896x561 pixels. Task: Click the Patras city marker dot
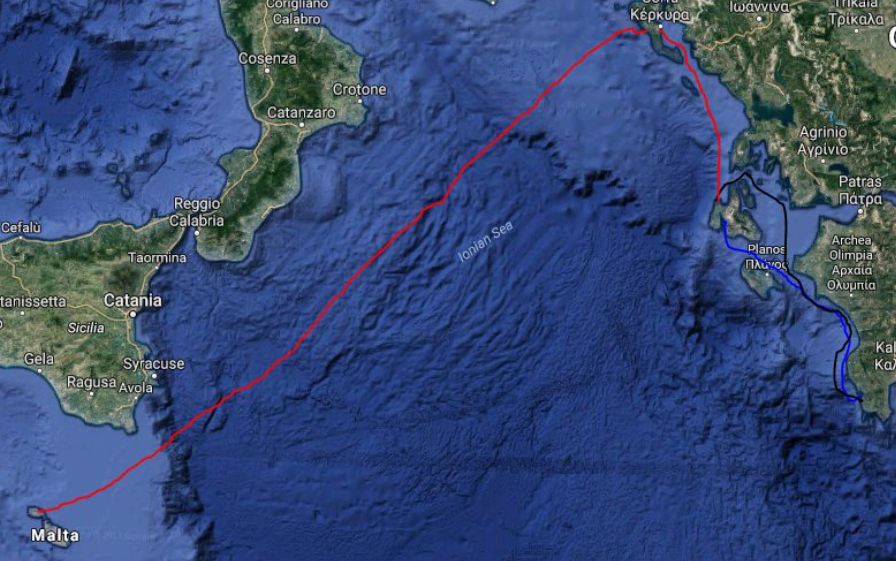[861, 211]
